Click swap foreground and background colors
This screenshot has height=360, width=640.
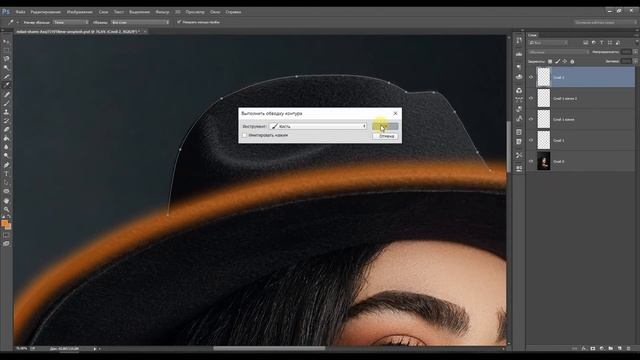[9, 217]
